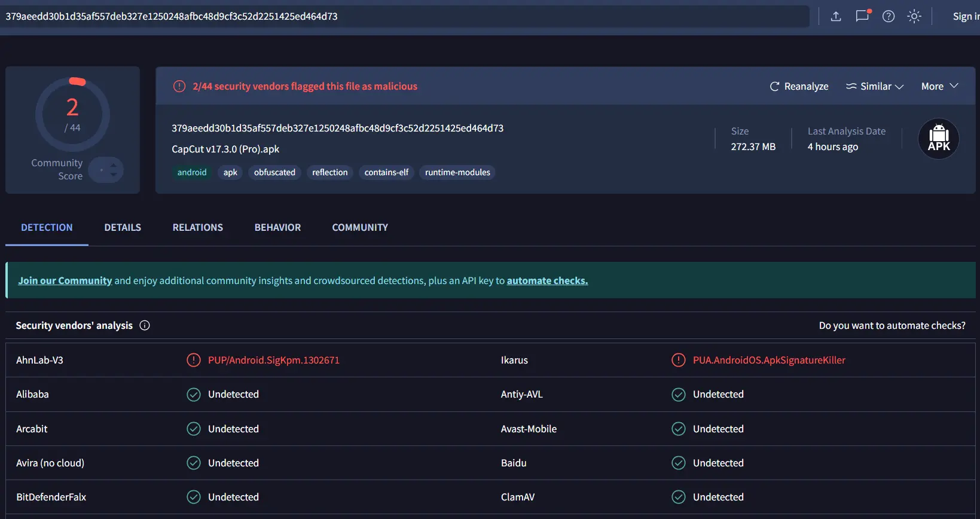Switch to the COMMUNITY tab
The height and width of the screenshot is (519, 980).
click(360, 227)
